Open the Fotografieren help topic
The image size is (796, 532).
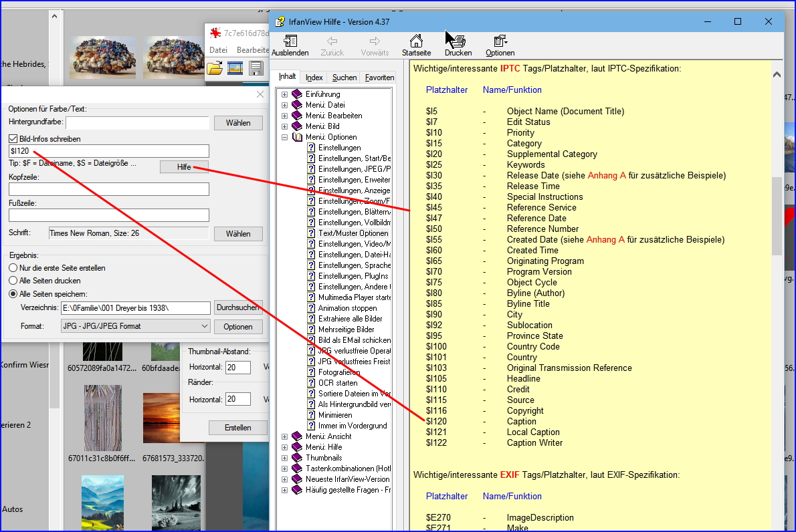339,372
